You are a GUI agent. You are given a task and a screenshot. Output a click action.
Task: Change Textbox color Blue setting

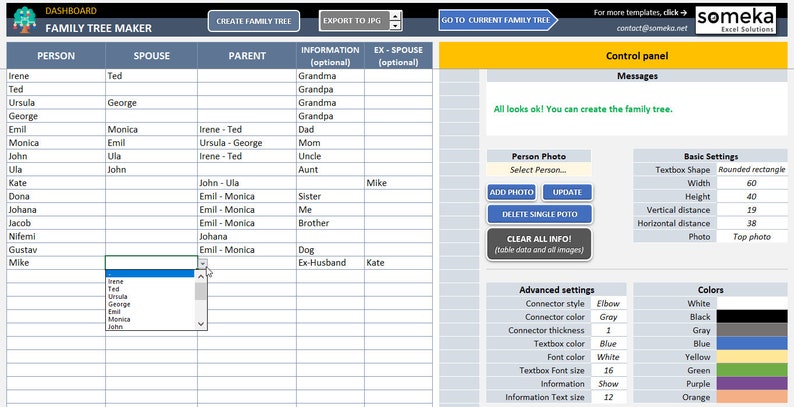(608, 344)
